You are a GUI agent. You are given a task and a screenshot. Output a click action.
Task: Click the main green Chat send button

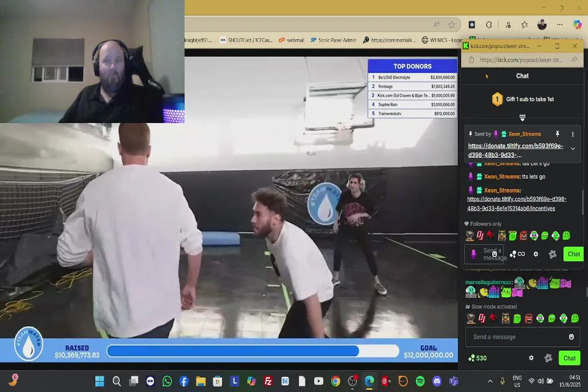click(569, 358)
